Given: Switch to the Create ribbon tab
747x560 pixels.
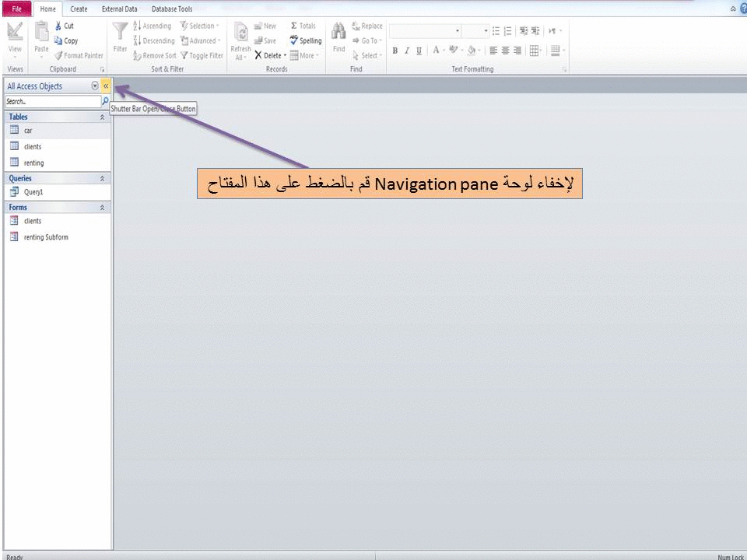Looking at the screenshot, I should pos(78,9).
